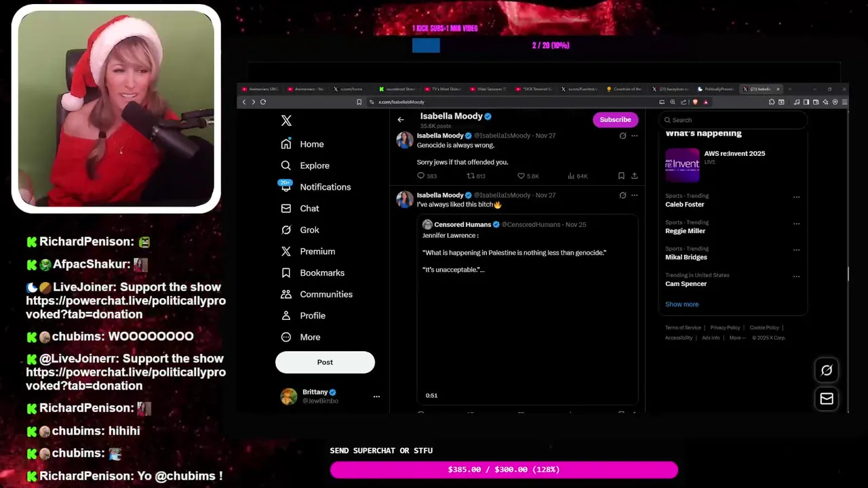Viewport: 868px width, 488px height.
Task: Open Bookmarks in X sidebar
Action: point(313,273)
